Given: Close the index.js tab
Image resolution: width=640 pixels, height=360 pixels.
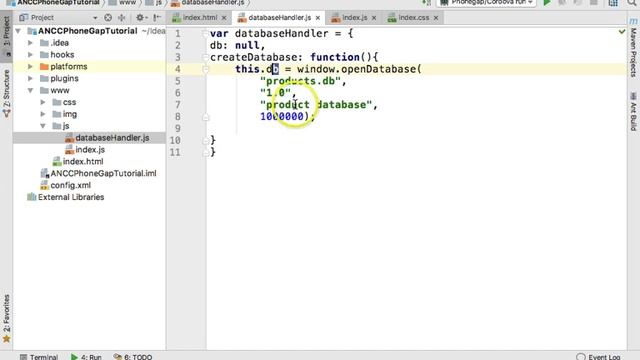Looking at the screenshot, I should tap(374, 18).
